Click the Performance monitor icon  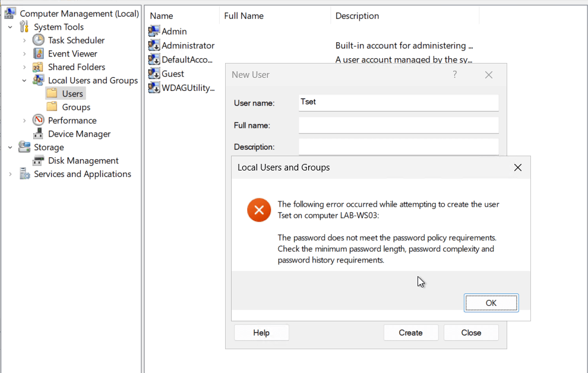pos(38,121)
